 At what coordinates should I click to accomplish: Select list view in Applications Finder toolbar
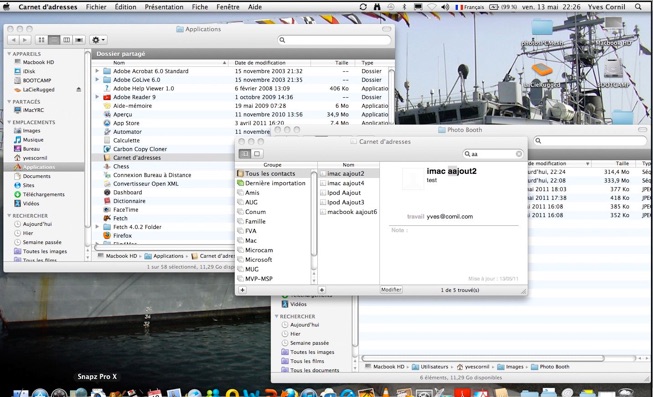point(54,40)
